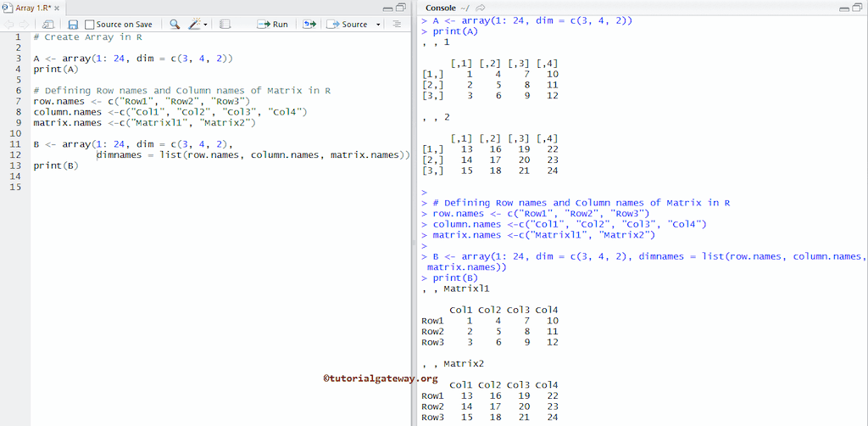The height and width of the screenshot is (426, 868).
Task: Click the 'matrix.names <-c(...)' line in editor
Action: click(x=144, y=123)
